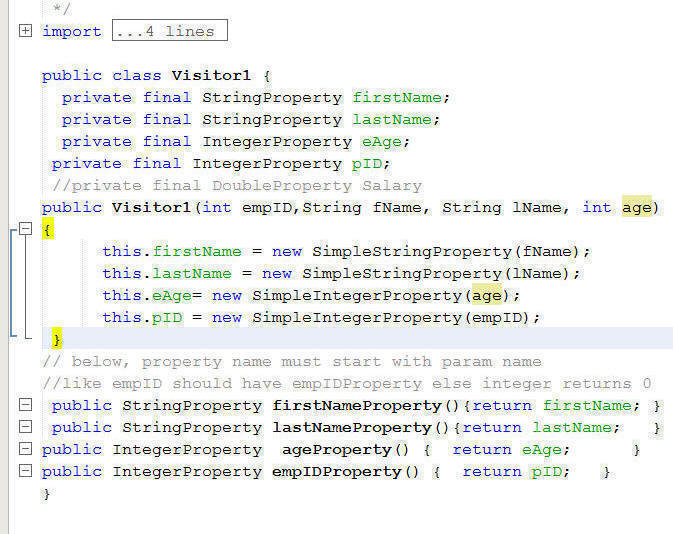Viewport: 673px width, 534px height.
Task: Collapse the lastNameProperty method fold
Action: point(25,426)
